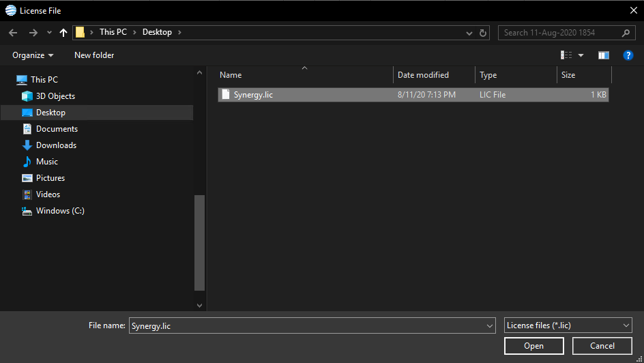Viewport: 644px width, 363px height.
Task: Open the Help question mark icon
Action: [628, 55]
